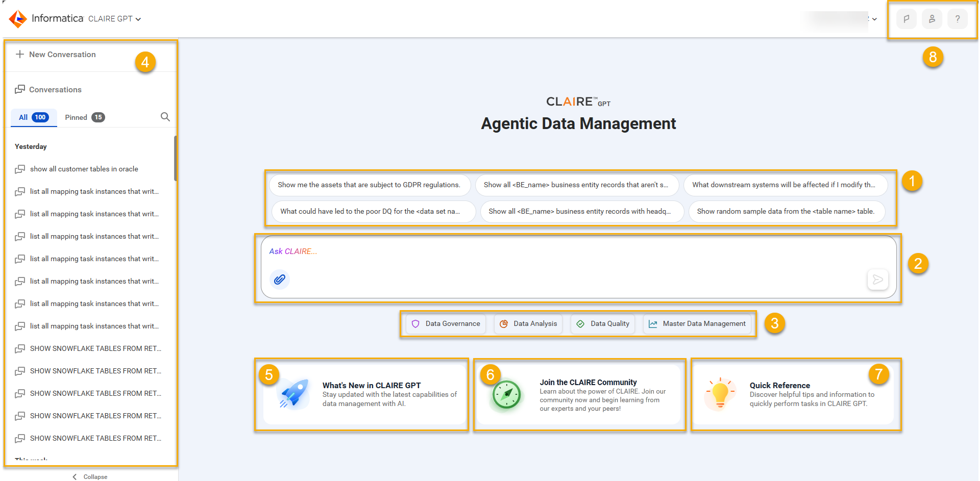Open the Quick Reference card
Screen dimensions: 980x481
tap(794, 394)
